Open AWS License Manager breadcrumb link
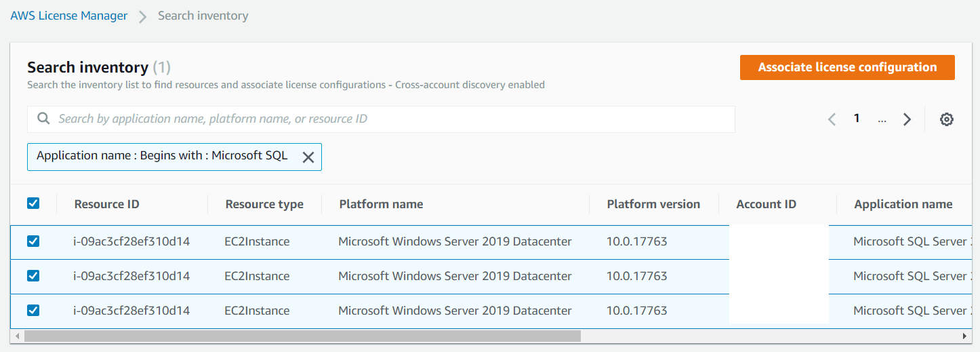Viewport: 980px width, 352px height. 68,16
